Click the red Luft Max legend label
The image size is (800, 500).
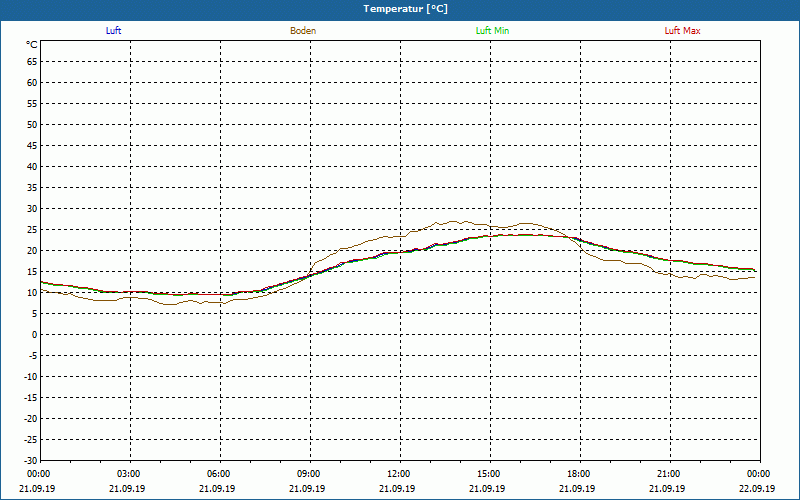coord(682,31)
